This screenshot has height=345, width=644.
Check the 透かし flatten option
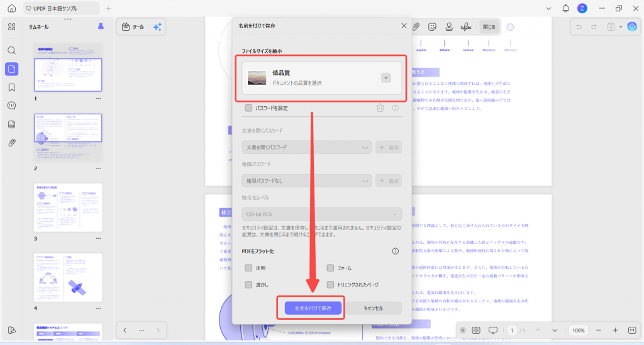248,285
